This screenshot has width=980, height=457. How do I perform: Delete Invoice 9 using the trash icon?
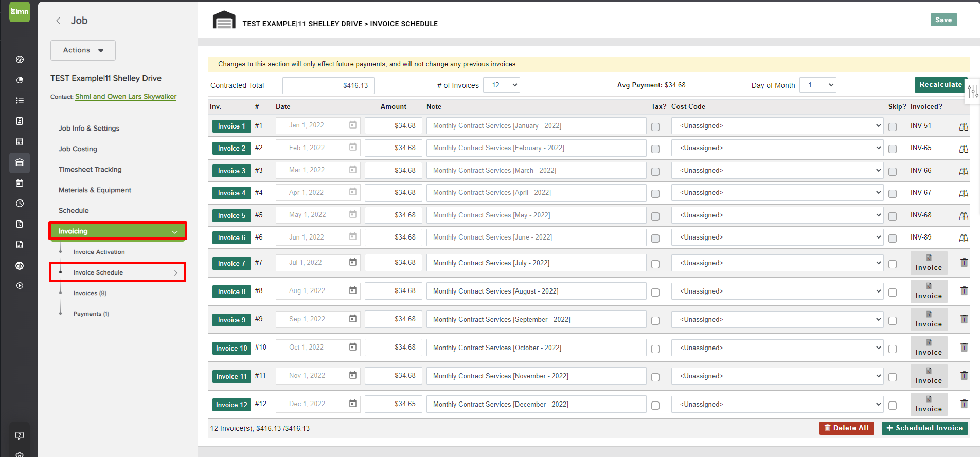964,319
